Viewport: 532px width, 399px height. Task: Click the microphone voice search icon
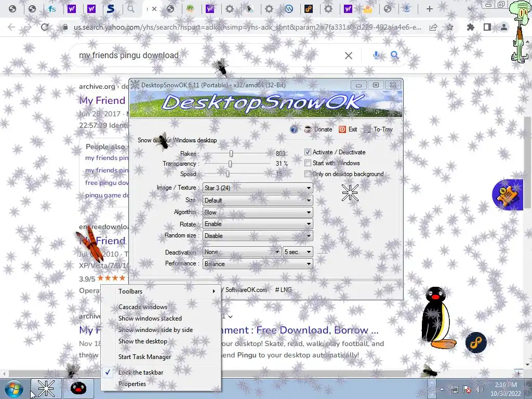(x=376, y=55)
